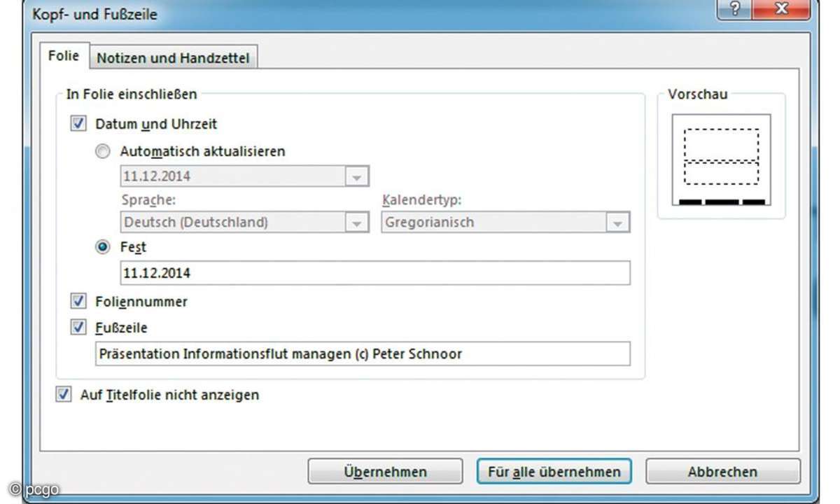
Task: Open the Notizen und Handzettel tab
Action: click(x=173, y=58)
